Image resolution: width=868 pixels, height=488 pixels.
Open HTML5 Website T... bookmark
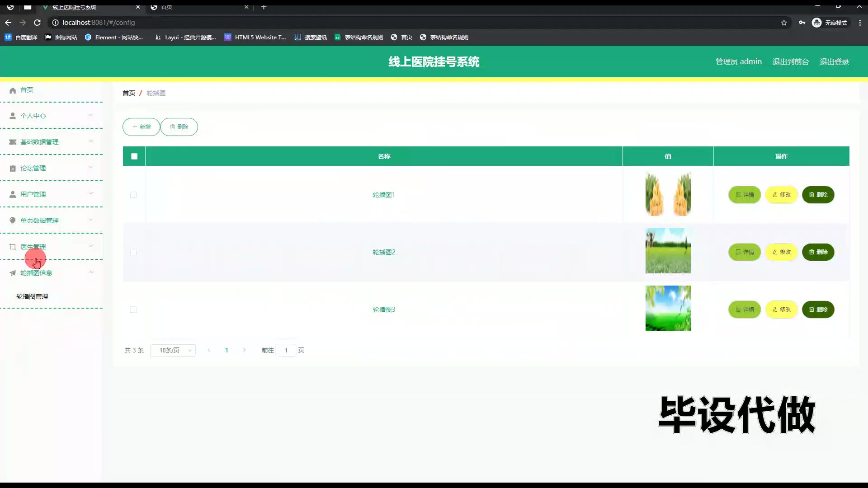click(255, 38)
